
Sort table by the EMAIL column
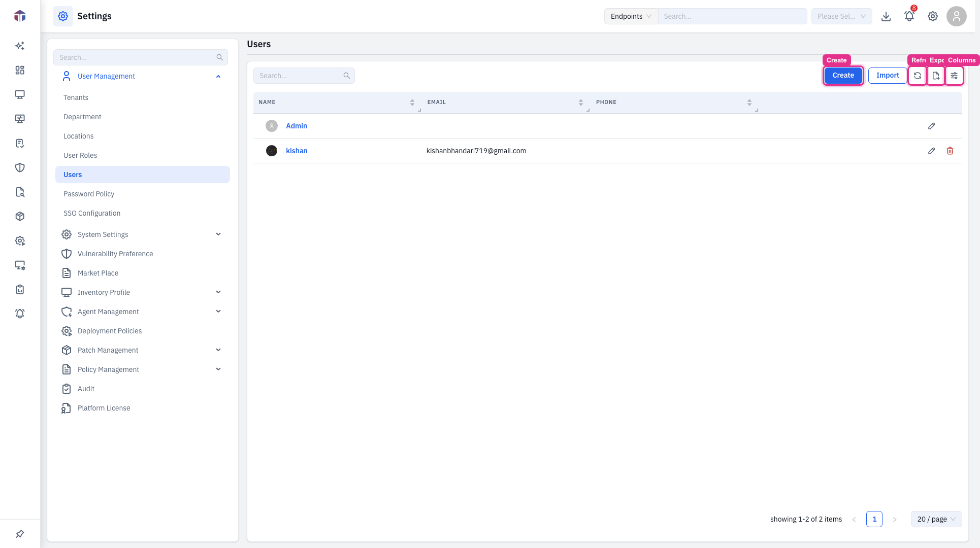(x=581, y=102)
